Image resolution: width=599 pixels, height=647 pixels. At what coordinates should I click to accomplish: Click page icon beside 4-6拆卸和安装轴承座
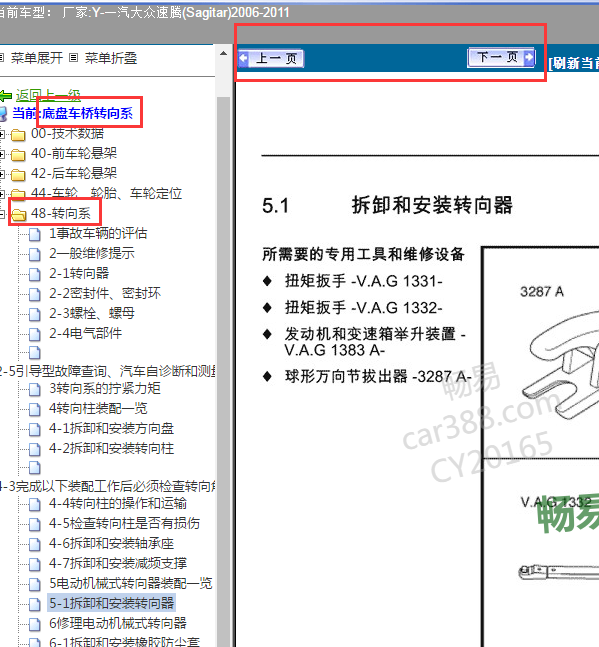(x=35, y=544)
